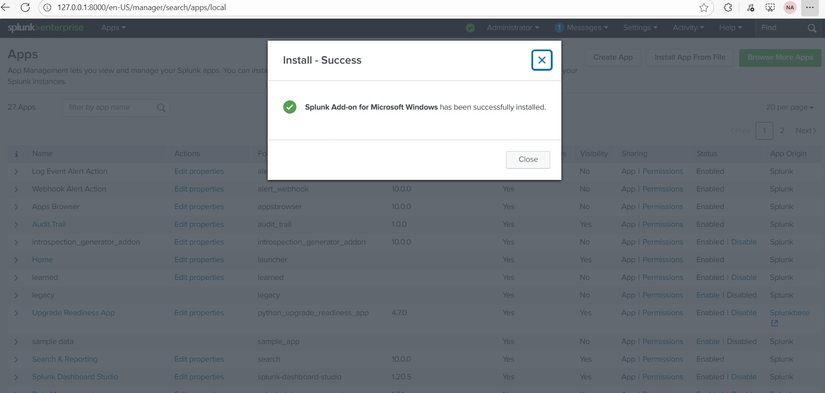The width and height of the screenshot is (825, 393).
Task: Open Splunk Dashboard Studio link
Action: 75,377
